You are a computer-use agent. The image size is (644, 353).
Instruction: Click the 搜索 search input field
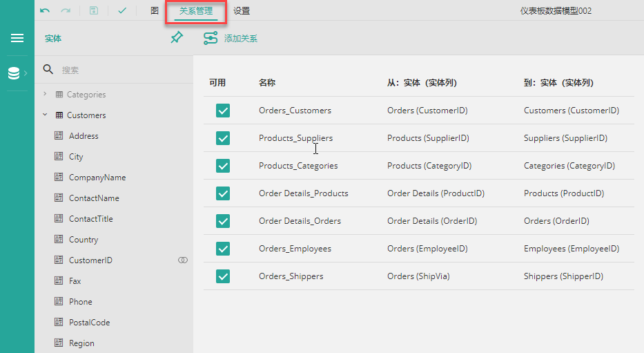click(124, 70)
